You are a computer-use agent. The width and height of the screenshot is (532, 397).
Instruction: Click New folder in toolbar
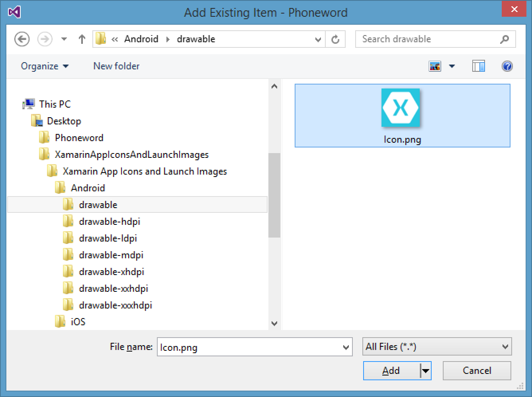116,66
